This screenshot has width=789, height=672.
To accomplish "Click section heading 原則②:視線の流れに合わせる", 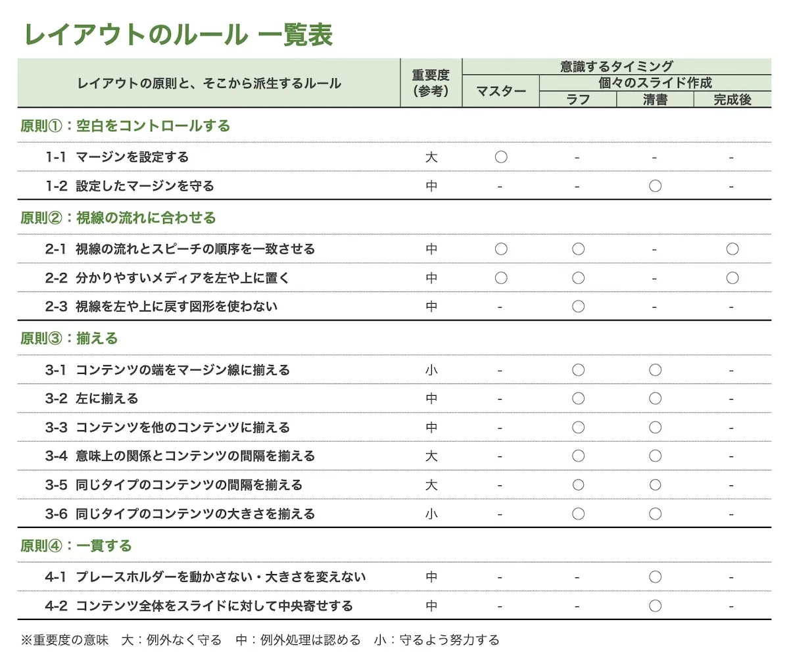I will point(118,218).
